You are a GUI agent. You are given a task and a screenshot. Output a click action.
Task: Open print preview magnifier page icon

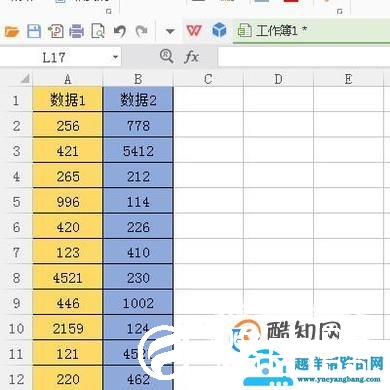(x=98, y=31)
